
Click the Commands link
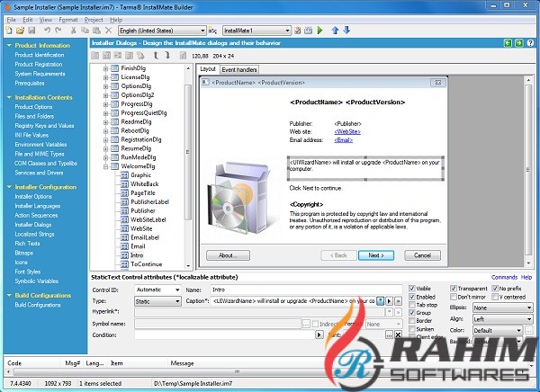504,277
